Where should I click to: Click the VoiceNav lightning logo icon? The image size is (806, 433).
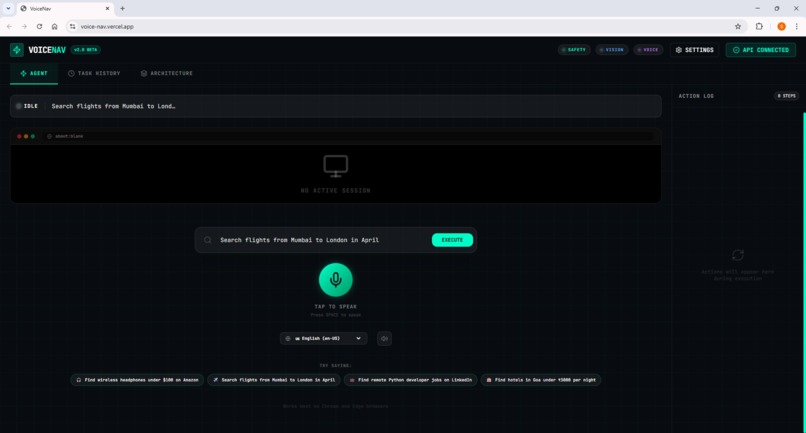pyautogui.click(x=16, y=50)
